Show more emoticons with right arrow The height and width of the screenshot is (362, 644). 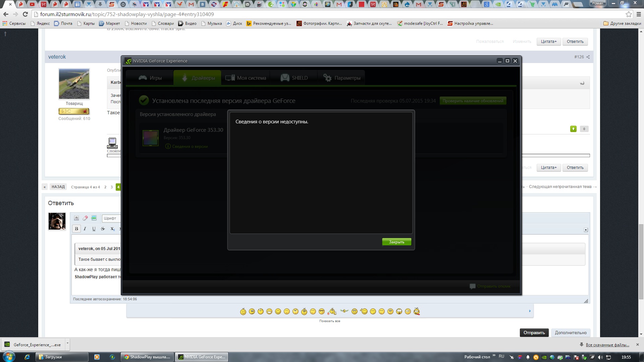(x=530, y=311)
